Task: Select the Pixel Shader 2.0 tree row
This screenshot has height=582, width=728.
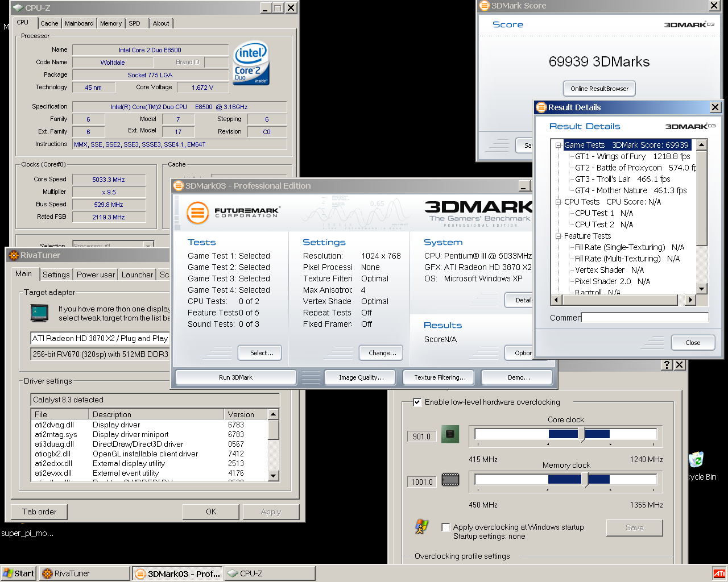Action: [612, 281]
